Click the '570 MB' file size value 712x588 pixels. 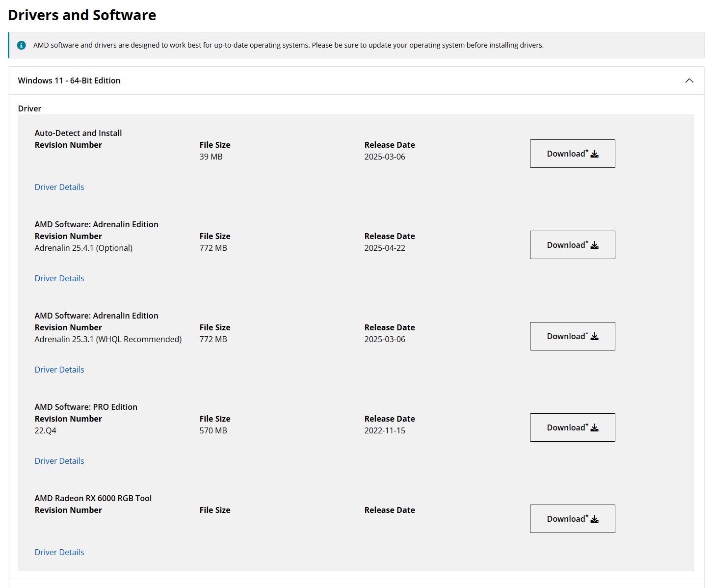tap(213, 430)
